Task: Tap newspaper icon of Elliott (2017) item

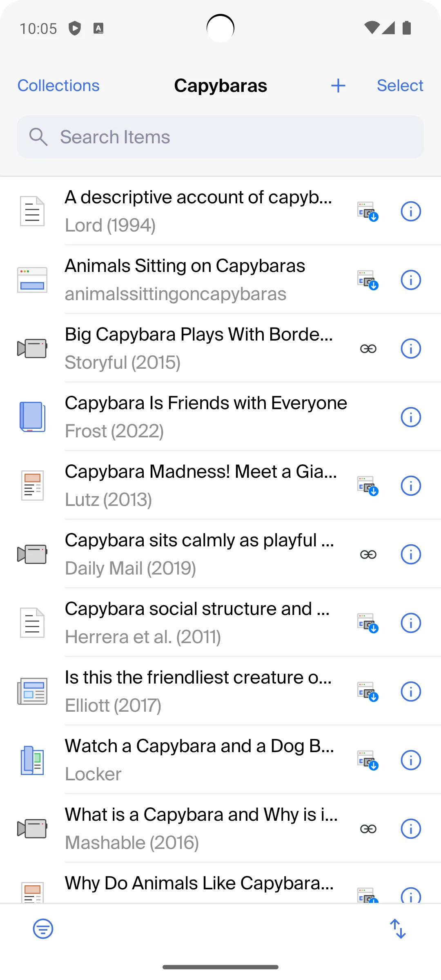Action: [x=32, y=692]
